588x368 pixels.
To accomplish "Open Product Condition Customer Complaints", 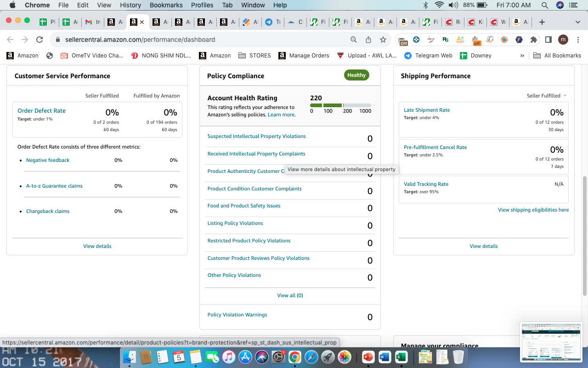I will click(x=254, y=189).
